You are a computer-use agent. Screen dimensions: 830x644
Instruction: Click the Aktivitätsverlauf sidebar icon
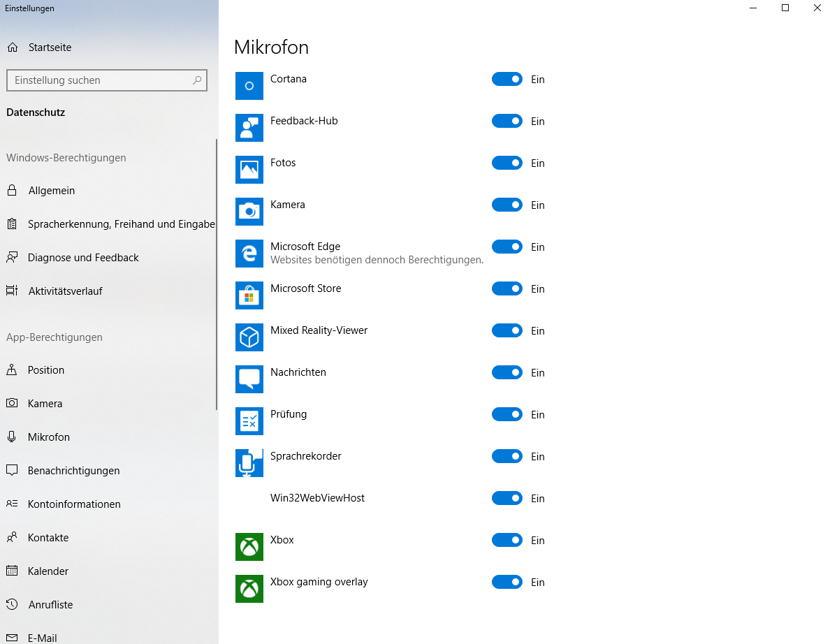pyautogui.click(x=12, y=291)
